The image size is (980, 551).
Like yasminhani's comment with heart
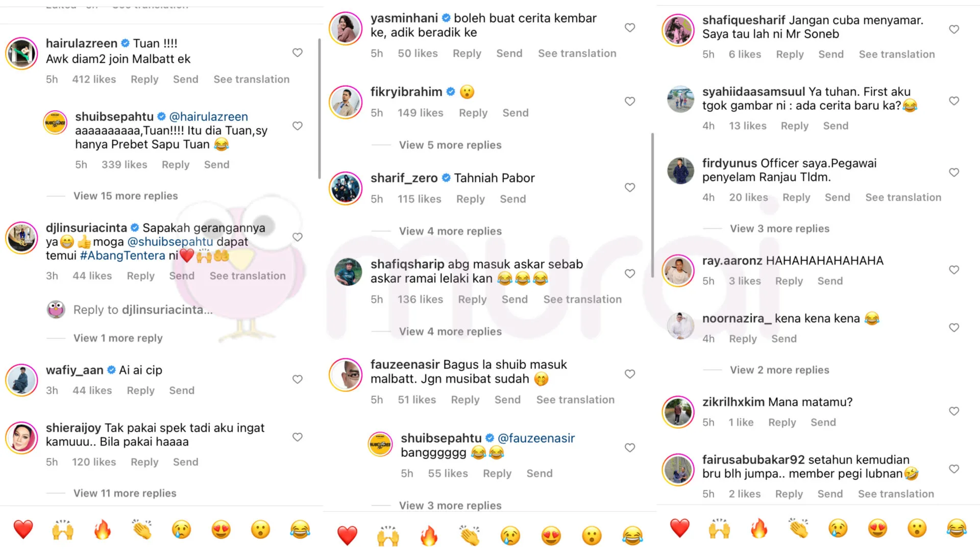point(630,28)
